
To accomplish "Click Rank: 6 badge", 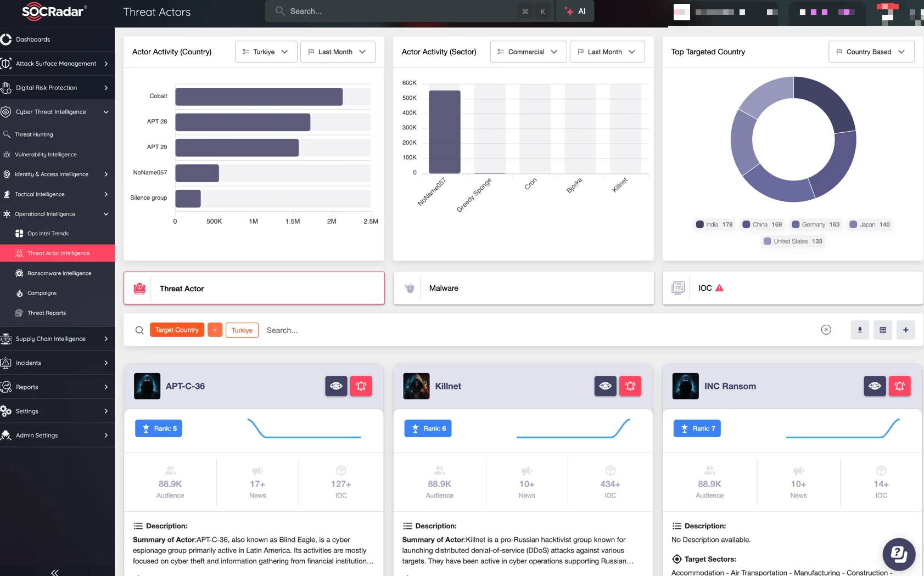I will 428,428.
